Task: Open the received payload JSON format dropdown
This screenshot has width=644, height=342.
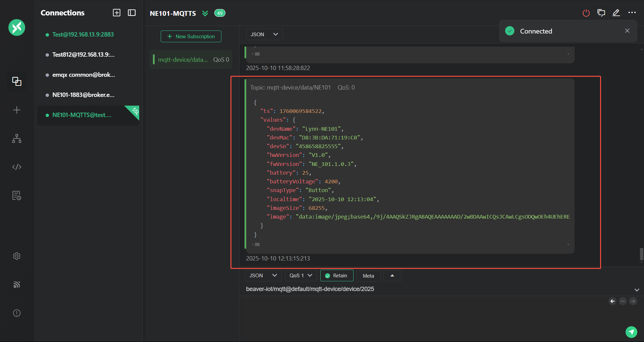Action: click(x=264, y=35)
